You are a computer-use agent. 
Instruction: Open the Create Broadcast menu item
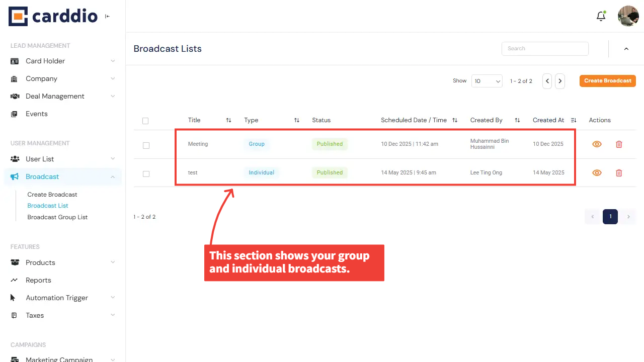(x=52, y=194)
